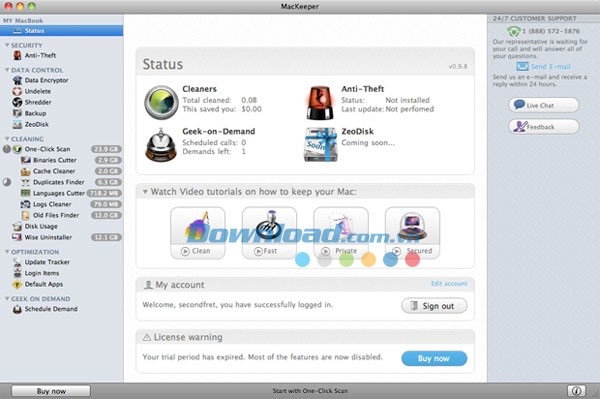Open the Update Tracker icon

point(17,262)
